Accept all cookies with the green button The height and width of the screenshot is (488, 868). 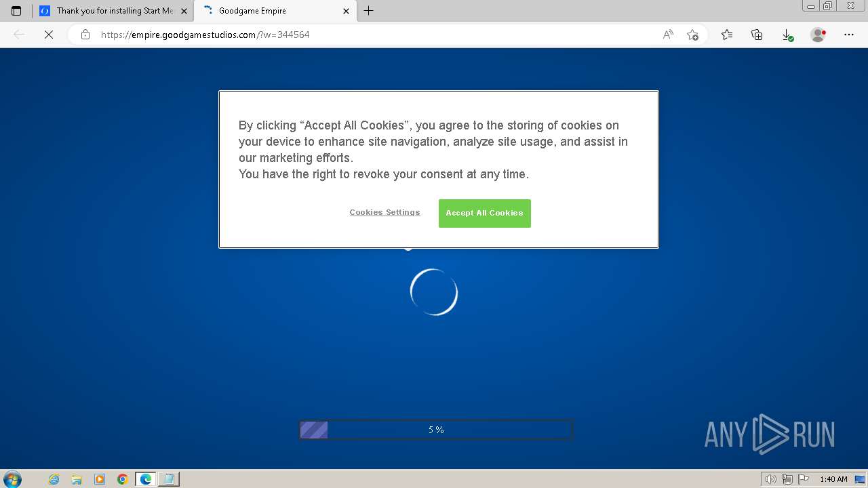[x=484, y=213]
